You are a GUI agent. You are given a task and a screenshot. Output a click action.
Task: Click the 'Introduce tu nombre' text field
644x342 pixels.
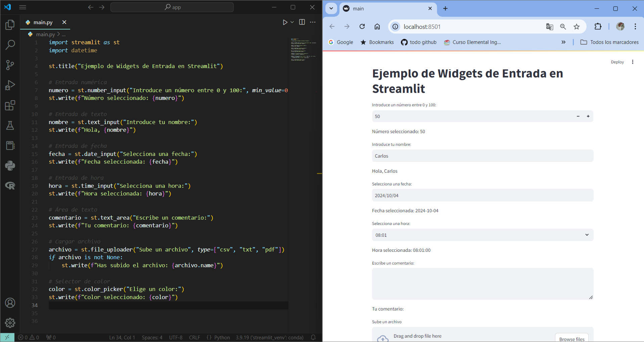click(482, 156)
